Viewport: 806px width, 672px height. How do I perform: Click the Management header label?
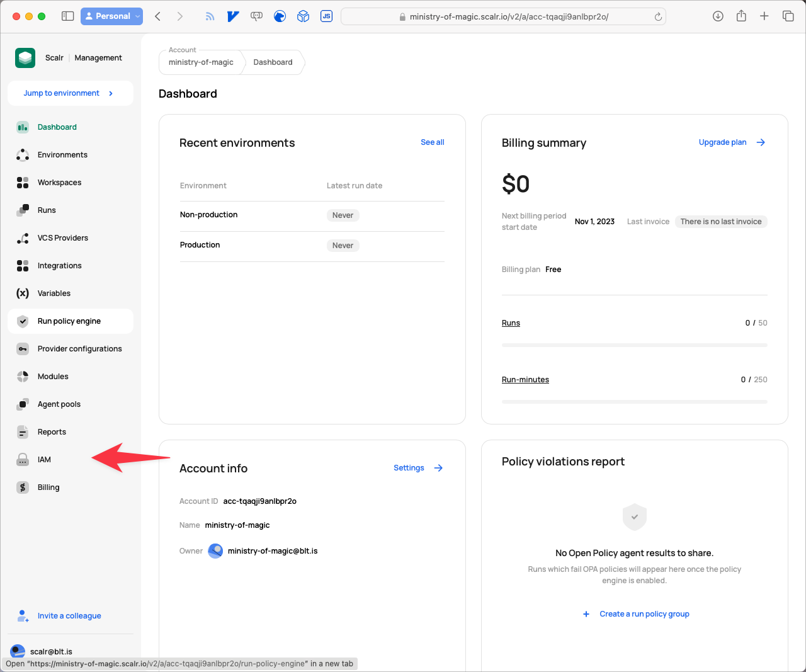click(98, 58)
